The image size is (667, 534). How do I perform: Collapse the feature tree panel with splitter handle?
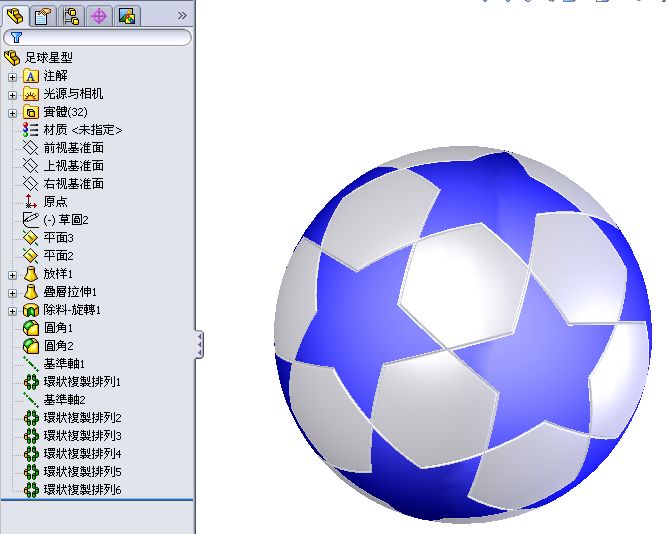[199, 344]
